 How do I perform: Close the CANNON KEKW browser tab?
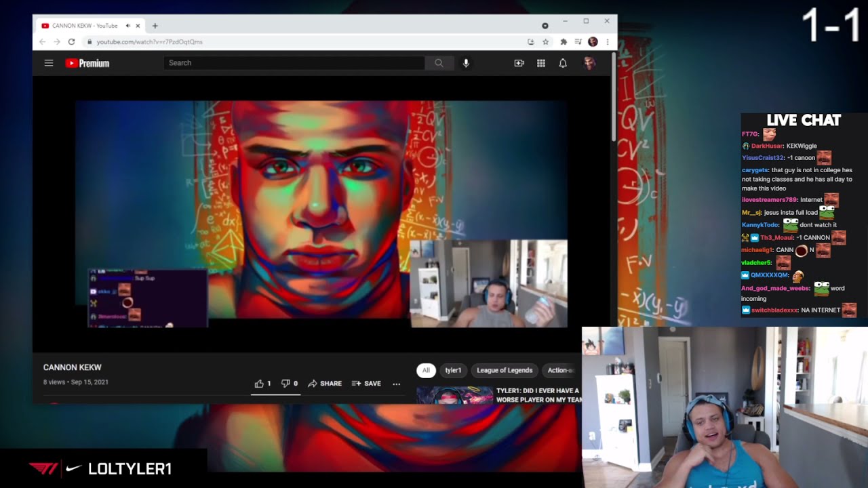coord(138,26)
